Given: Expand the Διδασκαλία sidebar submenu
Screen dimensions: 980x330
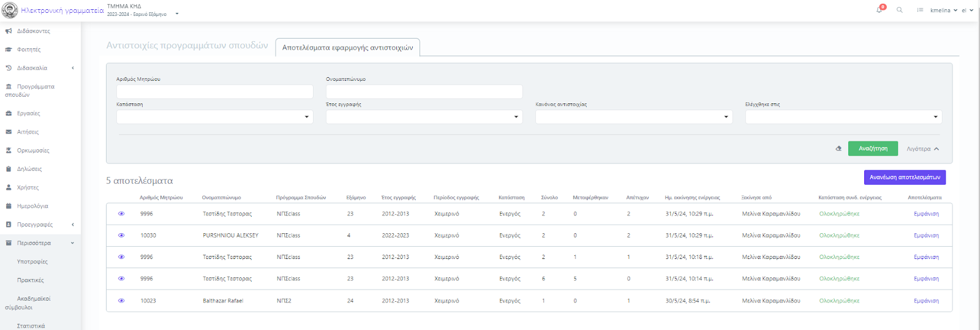Looking at the screenshot, I should [73, 68].
